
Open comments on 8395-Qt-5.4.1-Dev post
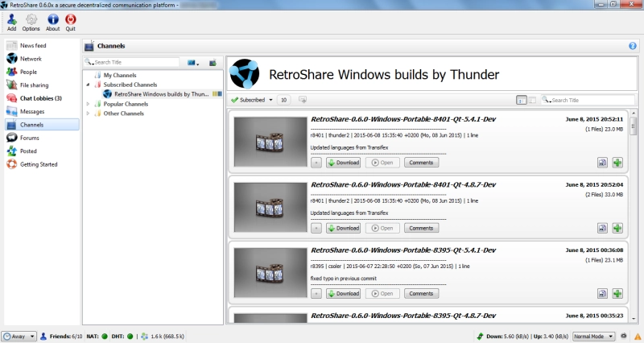coord(421,294)
